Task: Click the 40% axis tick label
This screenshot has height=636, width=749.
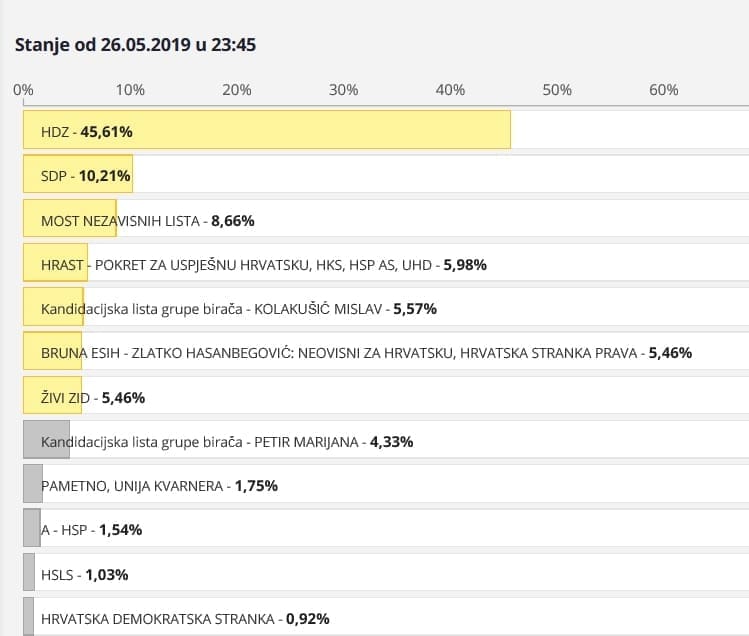Action: pos(451,90)
